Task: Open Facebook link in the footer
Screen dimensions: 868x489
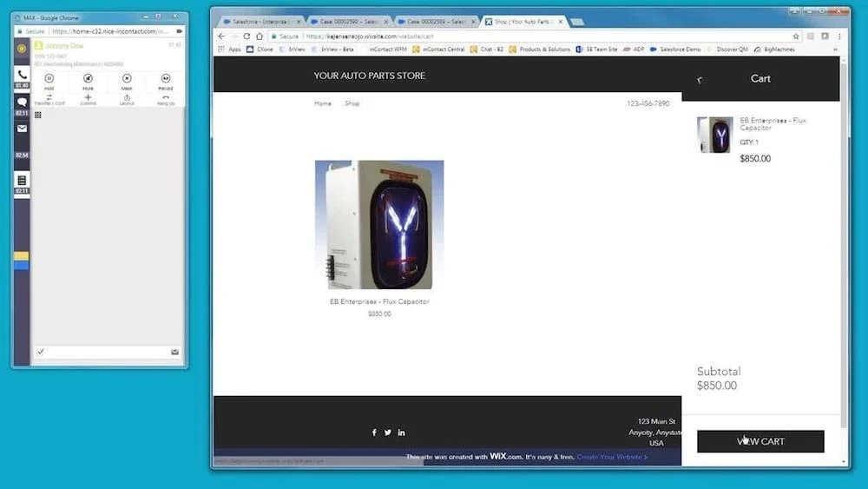Action: (x=374, y=433)
